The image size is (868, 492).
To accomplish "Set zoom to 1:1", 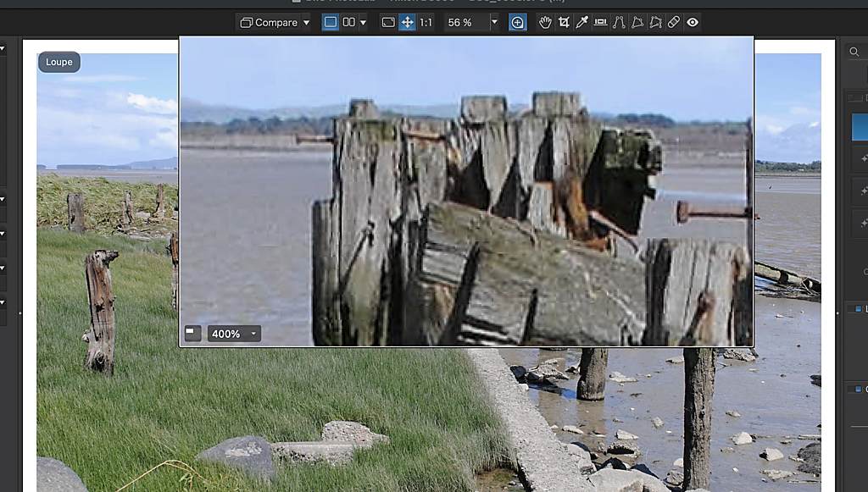I will pyautogui.click(x=426, y=23).
